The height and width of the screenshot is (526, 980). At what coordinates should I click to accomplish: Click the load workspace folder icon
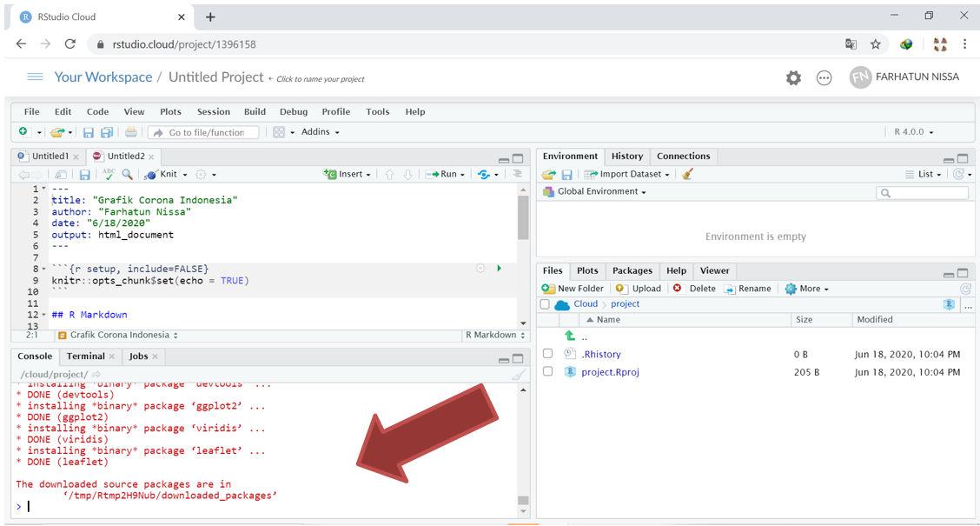[x=549, y=175]
